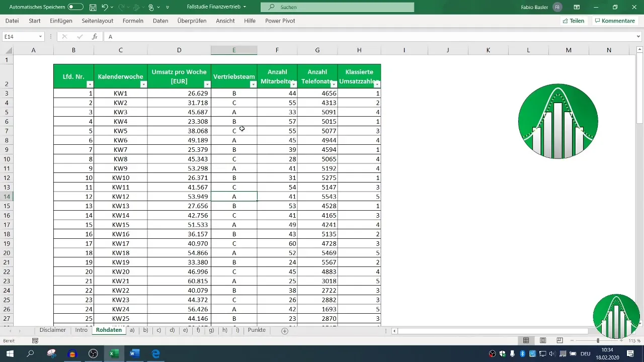Open the Vertriebsteam filter dropdown

pos(253,84)
